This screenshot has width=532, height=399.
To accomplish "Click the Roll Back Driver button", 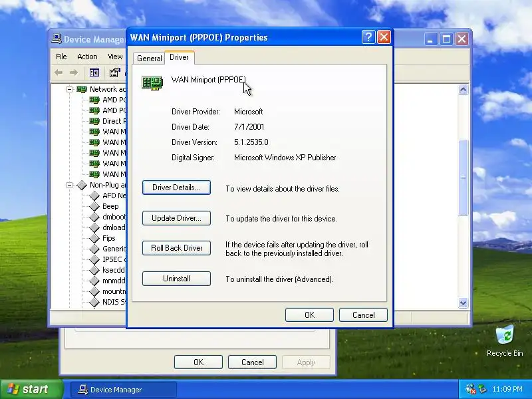I will pos(176,248).
